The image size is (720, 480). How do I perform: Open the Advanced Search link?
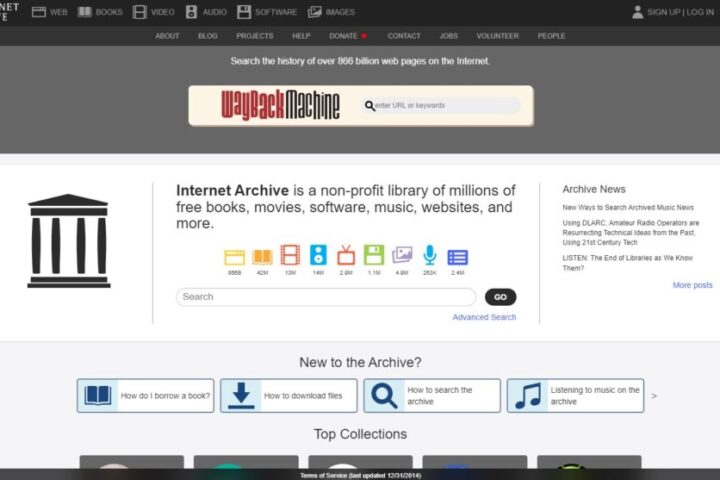point(484,317)
